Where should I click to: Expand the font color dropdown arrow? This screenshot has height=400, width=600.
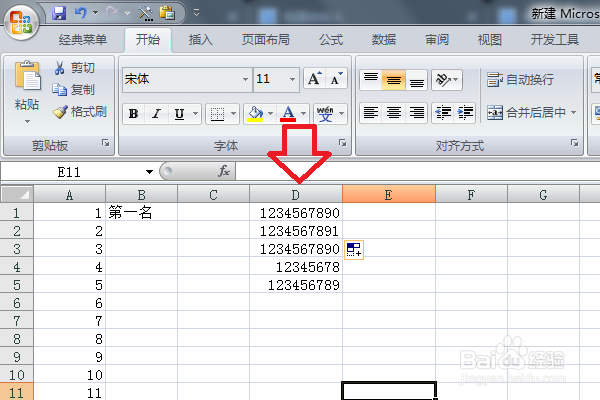coord(303,114)
